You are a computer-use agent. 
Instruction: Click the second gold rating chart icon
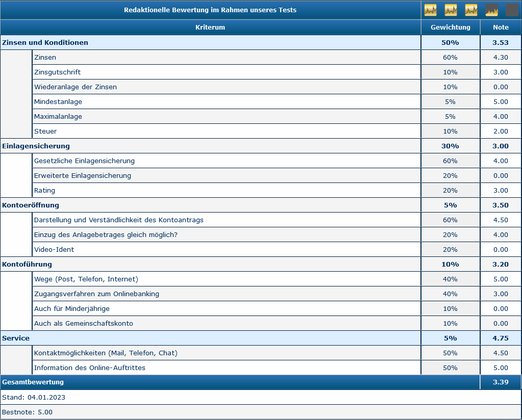(x=451, y=10)
